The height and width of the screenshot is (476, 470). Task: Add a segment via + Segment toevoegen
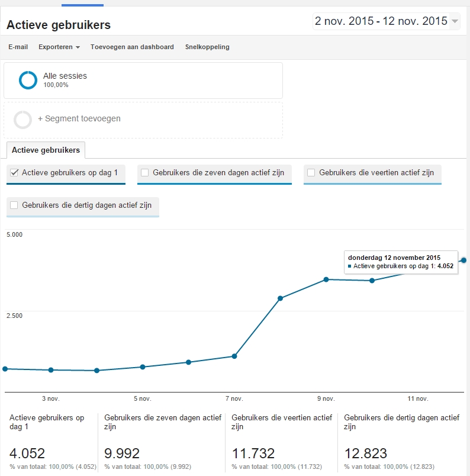[79, 119]
